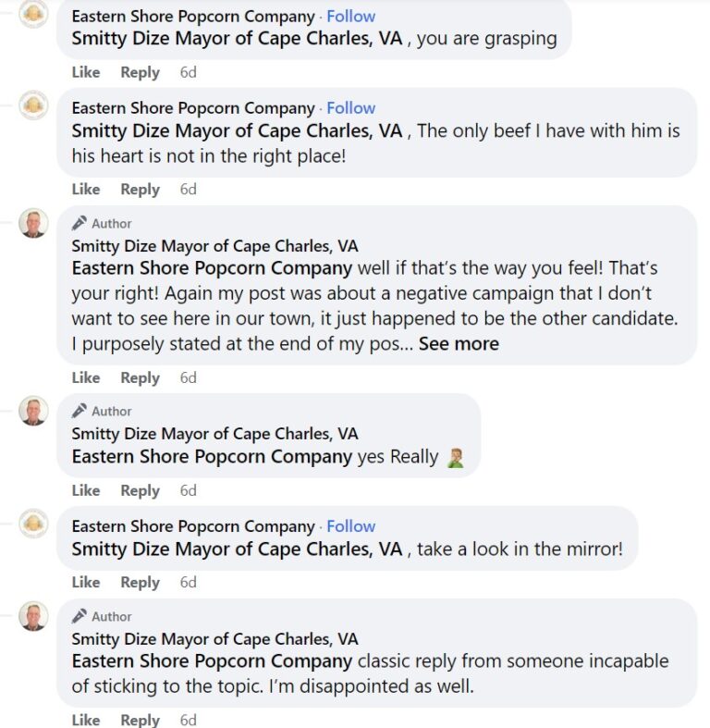
Task: Follow Eastern Shore Popcorn on "you are grasping" comment
Action: pyautogui.click(x=351, y=17)
